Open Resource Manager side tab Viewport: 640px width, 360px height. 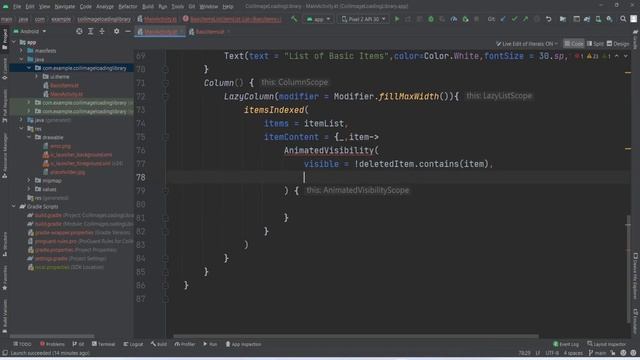(x=4, y=155)
